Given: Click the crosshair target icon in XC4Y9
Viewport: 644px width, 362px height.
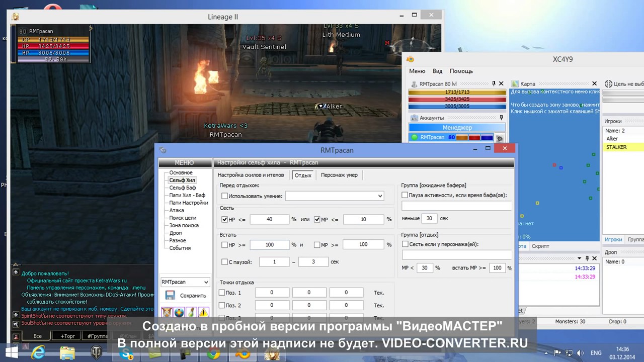Looking at the screenshot, I should click(x=608, y=84).
